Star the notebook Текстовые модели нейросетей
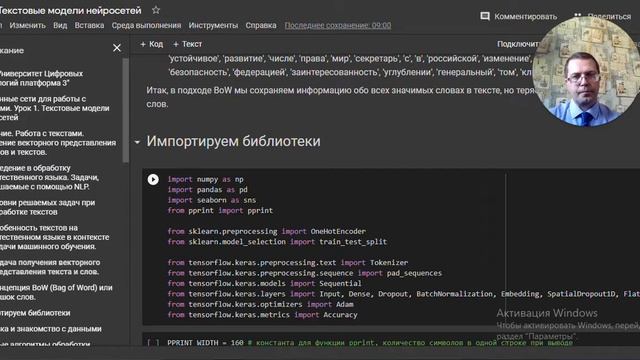 (156, 10)
